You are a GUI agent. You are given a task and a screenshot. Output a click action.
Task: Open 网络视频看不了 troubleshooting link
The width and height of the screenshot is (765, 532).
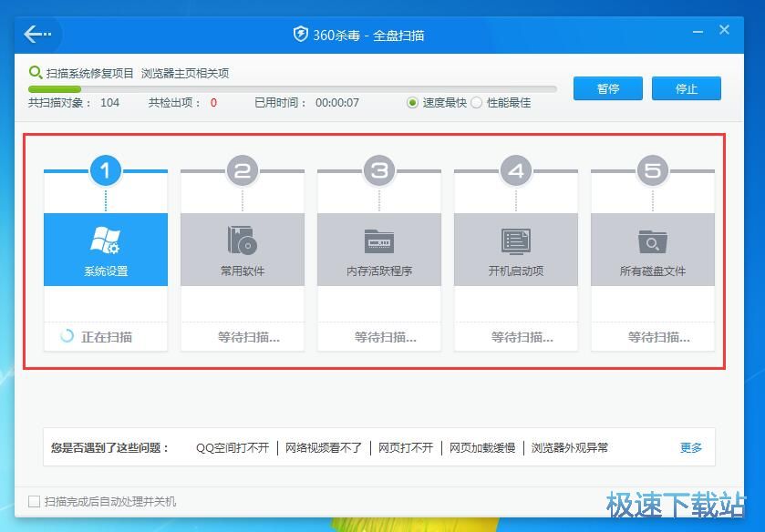324,447
